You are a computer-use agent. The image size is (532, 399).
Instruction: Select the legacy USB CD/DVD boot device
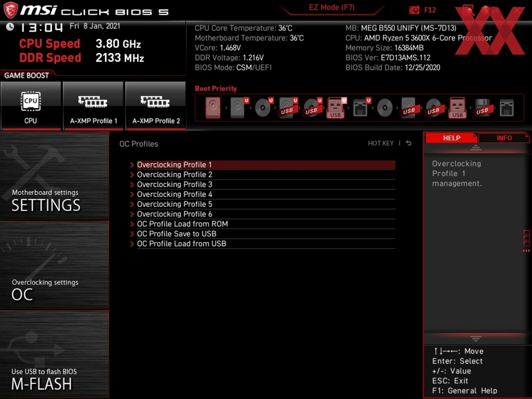tap(433, 108)
